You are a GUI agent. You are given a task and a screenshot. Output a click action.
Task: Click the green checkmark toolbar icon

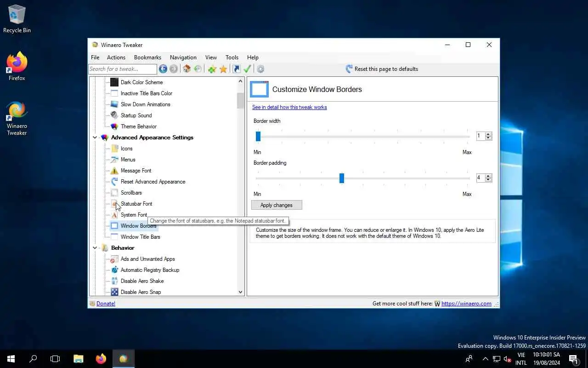click(247, 69)
